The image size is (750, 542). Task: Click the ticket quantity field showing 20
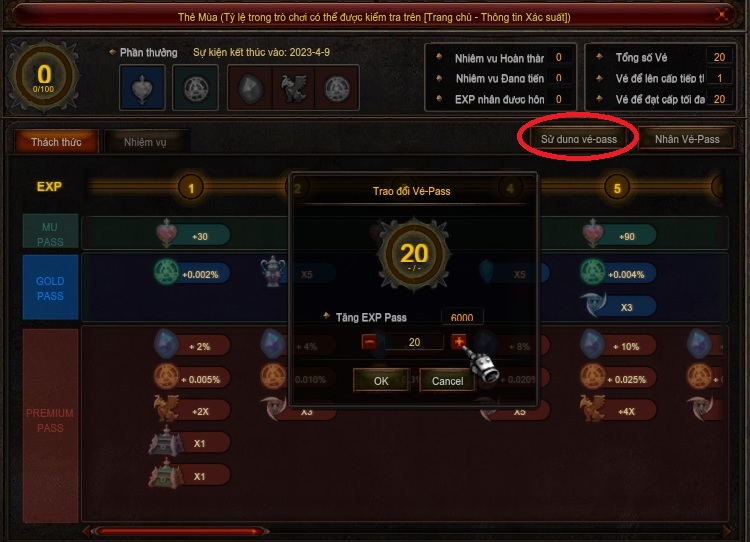(x=414, y=342)
